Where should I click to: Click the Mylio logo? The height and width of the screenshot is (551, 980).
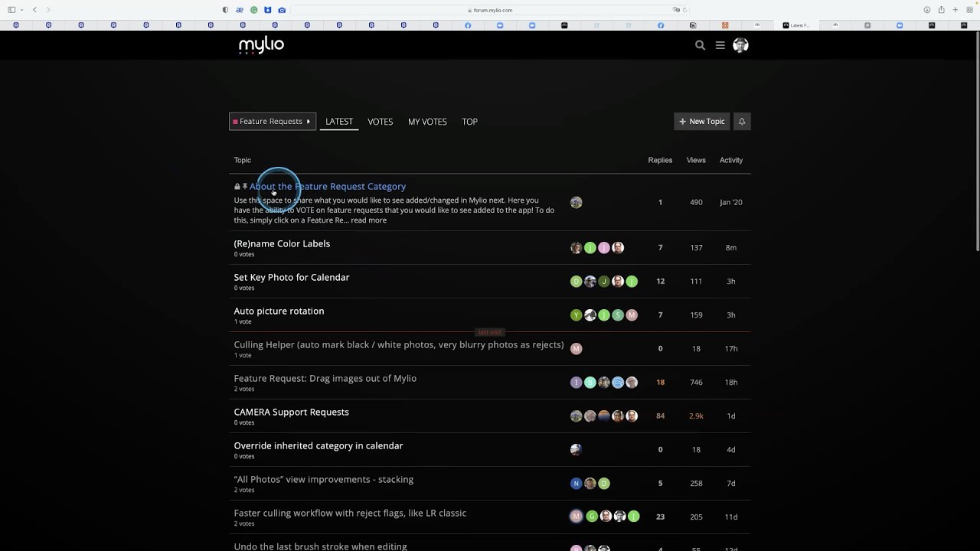pos(261,46)
